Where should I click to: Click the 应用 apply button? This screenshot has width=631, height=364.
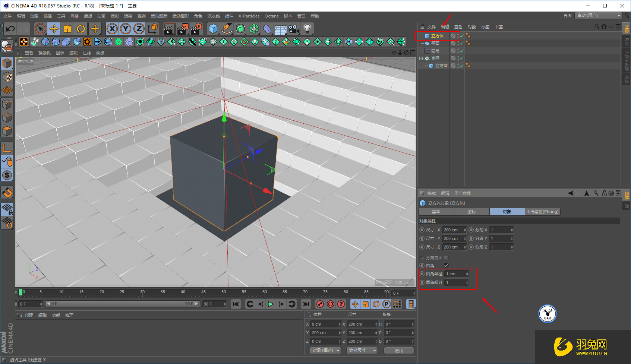point(399,351)
